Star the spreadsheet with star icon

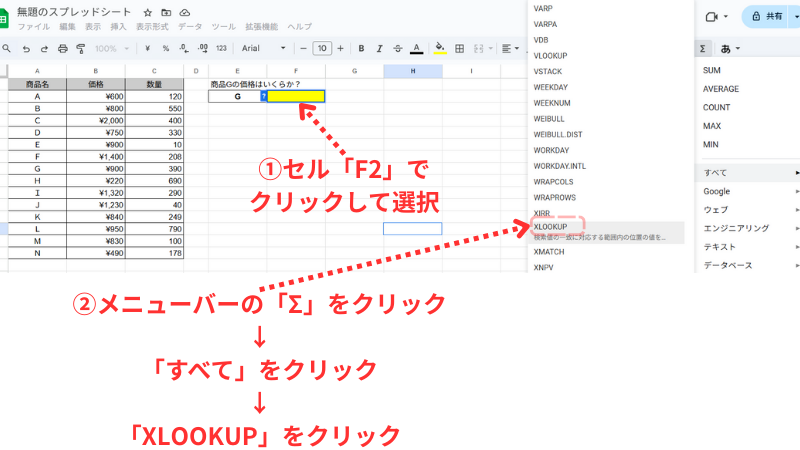pyautogui.click(x=148, y=11)
